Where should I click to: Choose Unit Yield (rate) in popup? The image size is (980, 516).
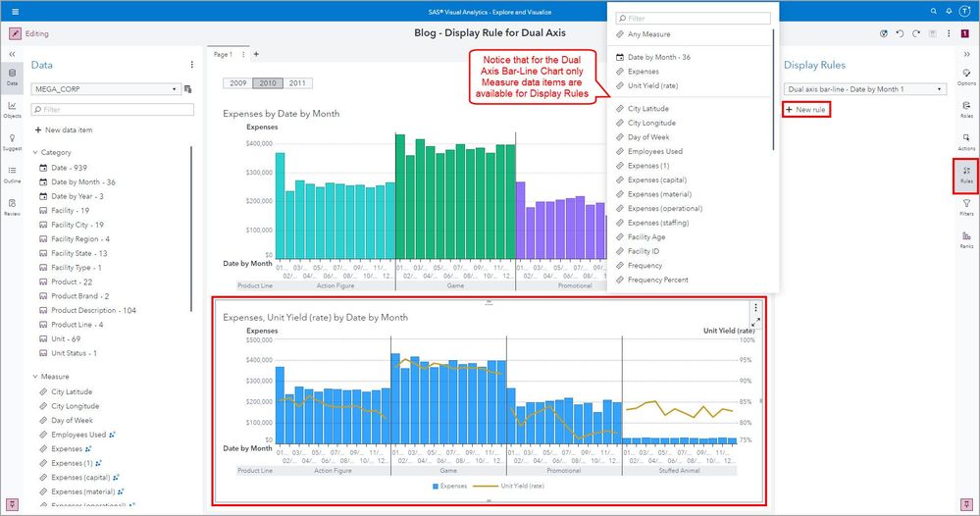(646, 85)
